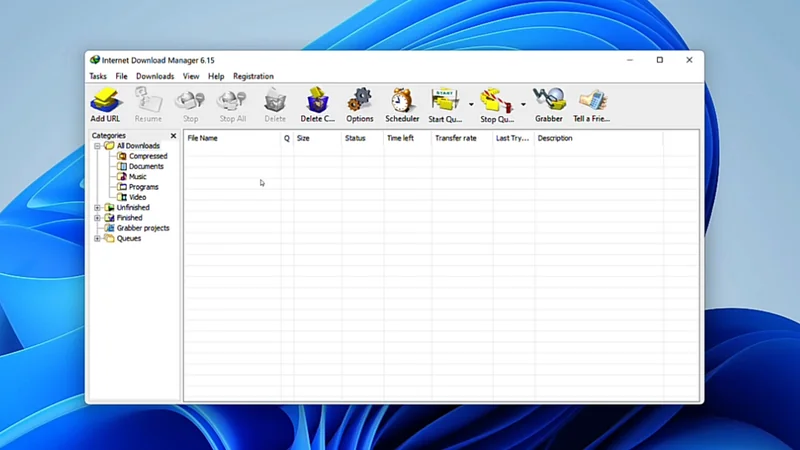Click the Delete Completed toolbar icon

tap(317, 101)
